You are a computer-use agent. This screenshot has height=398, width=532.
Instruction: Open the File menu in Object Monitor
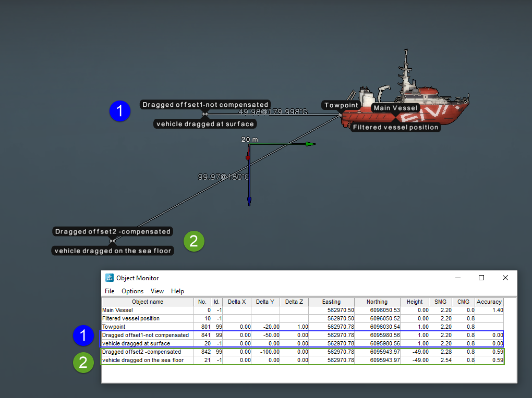tap(109, 291)
